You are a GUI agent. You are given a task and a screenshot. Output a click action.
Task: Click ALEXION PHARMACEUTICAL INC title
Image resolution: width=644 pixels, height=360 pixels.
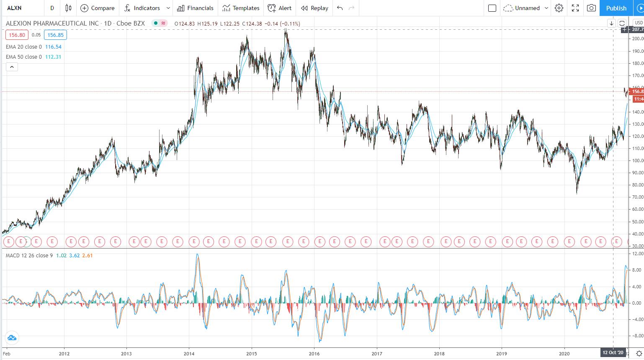(x=52, y=23)
